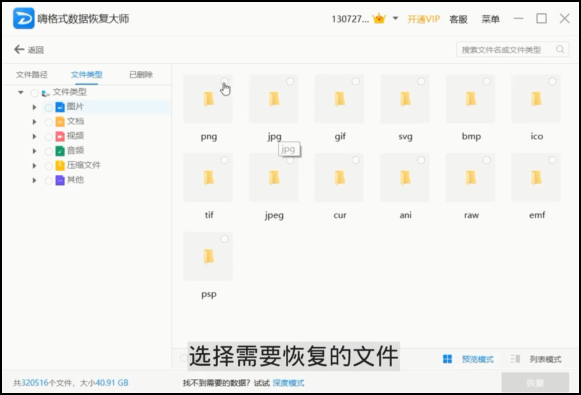
Task: Select the svg folder radio button
Action: coord(421,81)
